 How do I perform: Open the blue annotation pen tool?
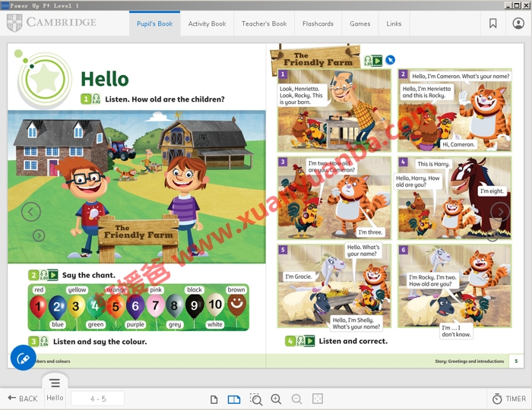23,357
